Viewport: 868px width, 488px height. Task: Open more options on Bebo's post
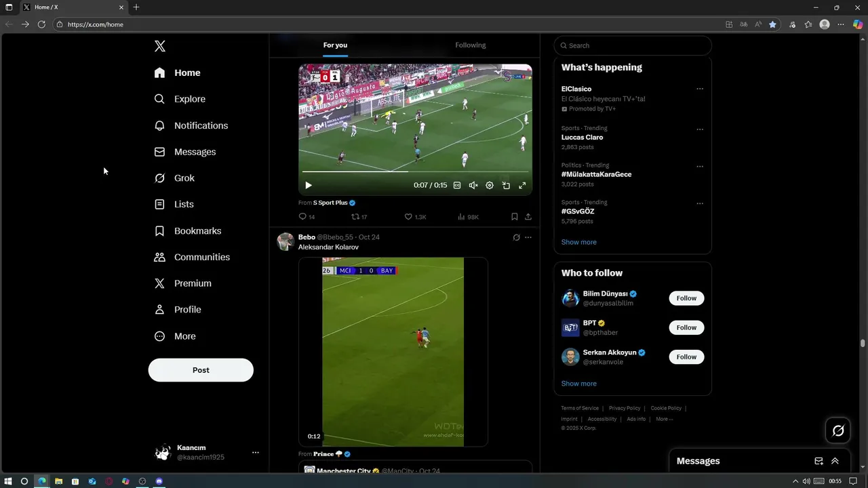[x=528, y=237]
